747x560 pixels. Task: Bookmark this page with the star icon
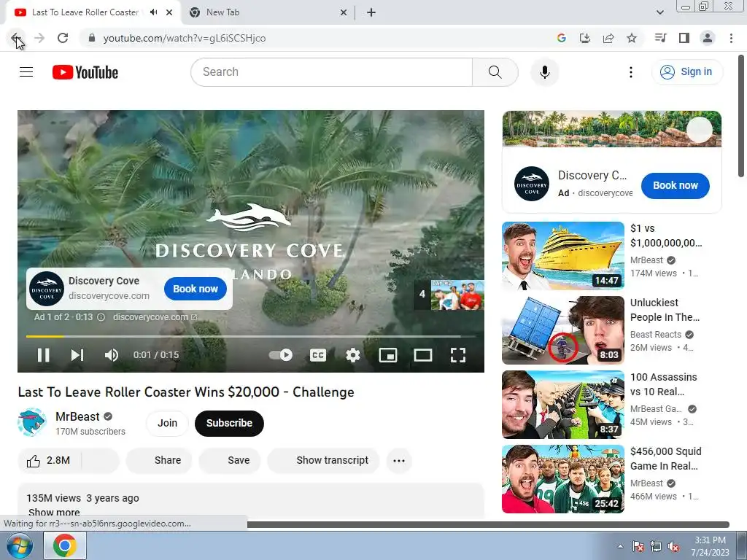pos(632,38)
